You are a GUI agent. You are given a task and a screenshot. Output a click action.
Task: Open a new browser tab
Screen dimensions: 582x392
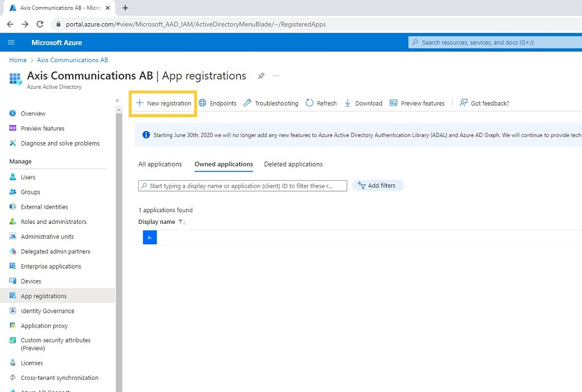[125, 8]
